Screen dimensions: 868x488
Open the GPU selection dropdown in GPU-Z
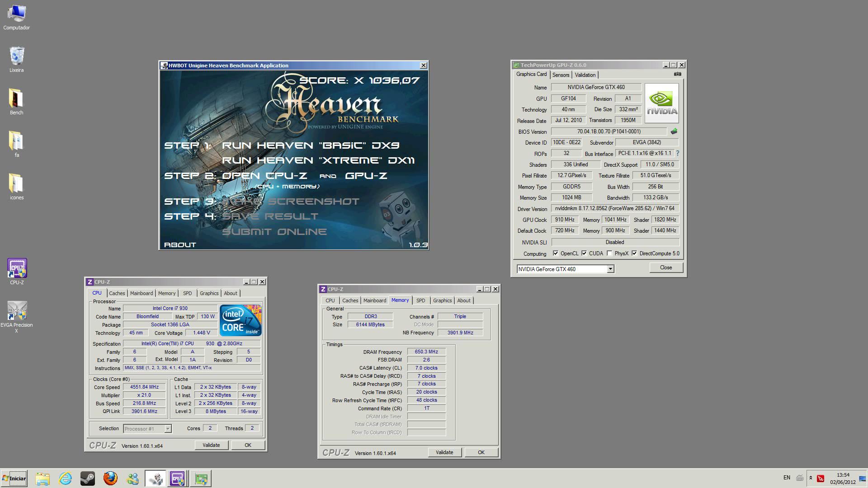[610, 269]
